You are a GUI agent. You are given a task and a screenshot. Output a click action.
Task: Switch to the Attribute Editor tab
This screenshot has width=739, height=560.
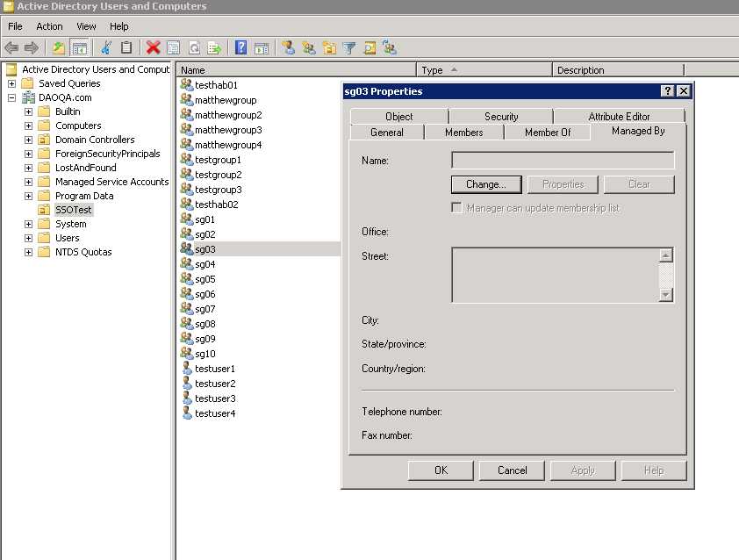(x=619, y=117)
